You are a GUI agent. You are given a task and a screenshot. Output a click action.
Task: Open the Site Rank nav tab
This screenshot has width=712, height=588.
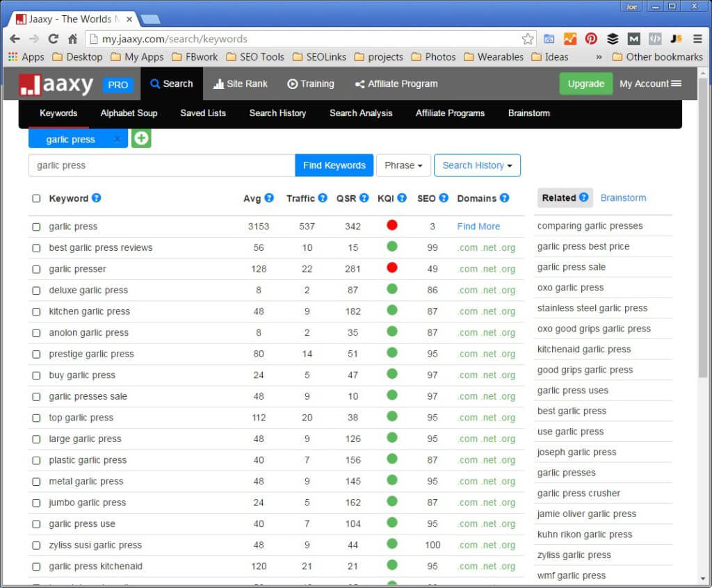pos(240,83)
